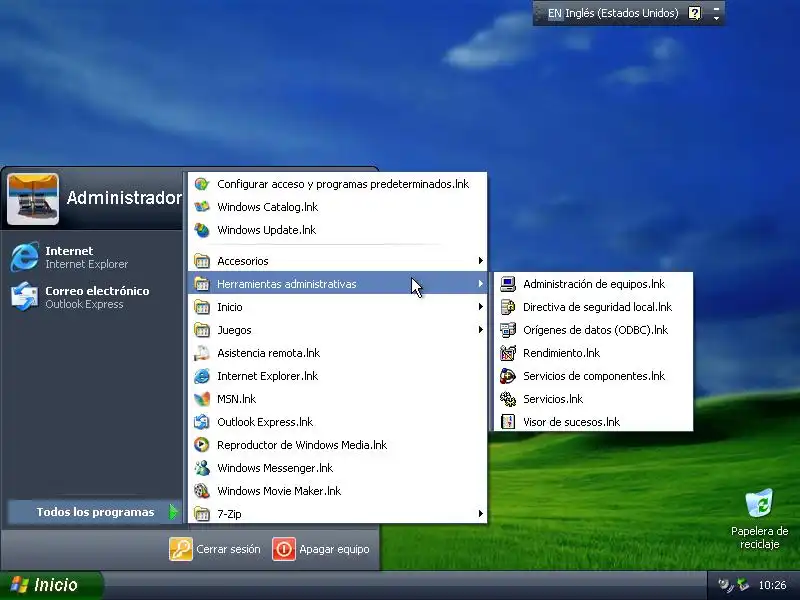Click the Outlook Express.lnk envelope icon
This screenshot has width=800, height=600.
pos(202,422)
